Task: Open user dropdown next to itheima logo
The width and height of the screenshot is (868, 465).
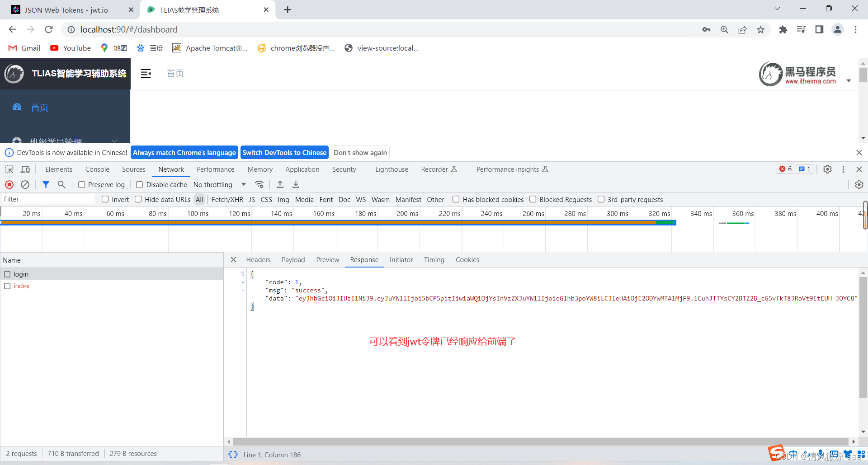Action: (x=849, y=81)
